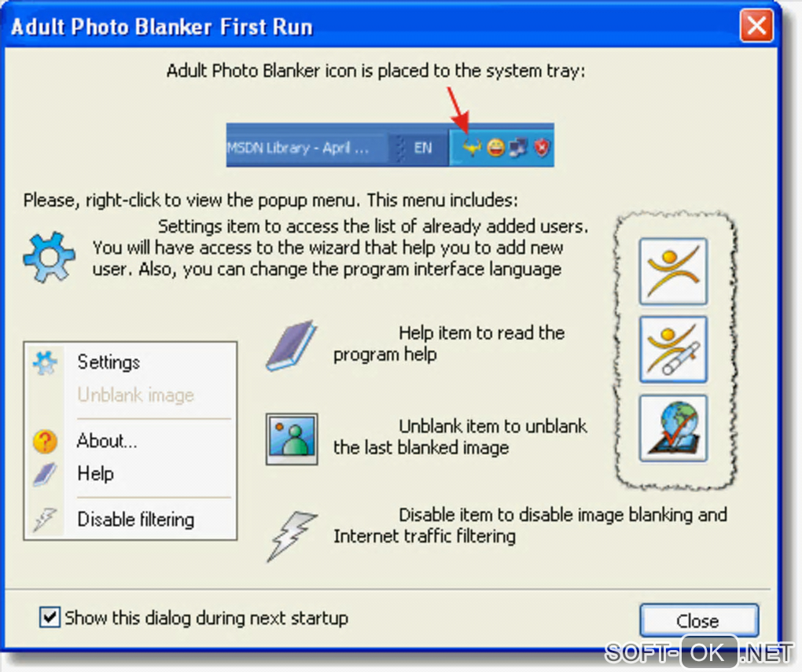The height and width of the screenshot is (672, 802).
Task: Click the lightning bolt Disable icon
Action: click(292, 535)
